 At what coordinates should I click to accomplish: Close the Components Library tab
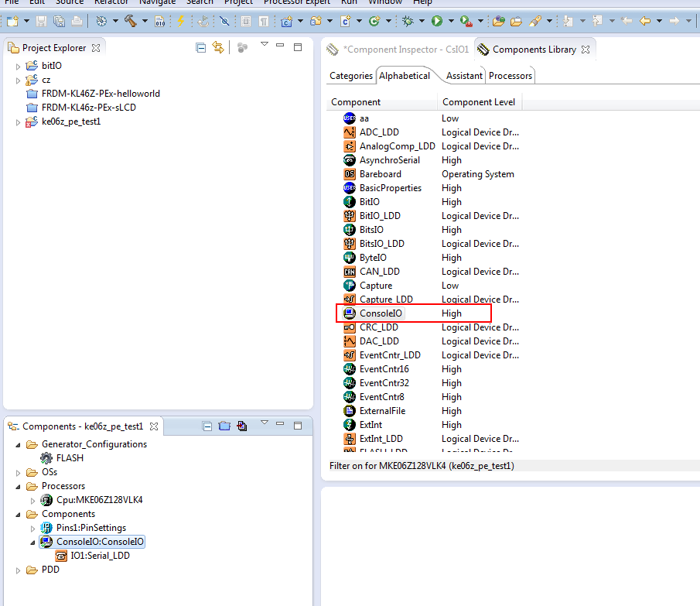pyautogui.click(x=586, y=50)
